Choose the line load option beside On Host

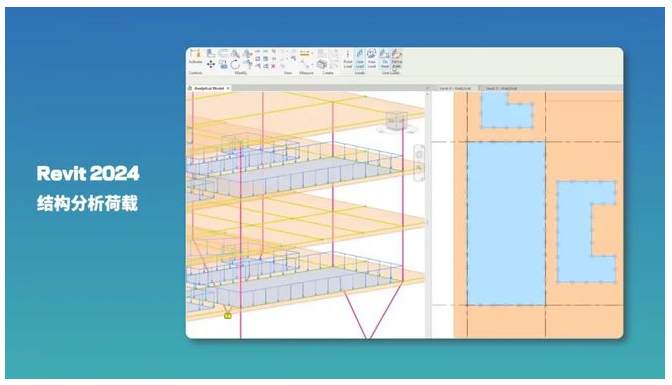(397, 58)
